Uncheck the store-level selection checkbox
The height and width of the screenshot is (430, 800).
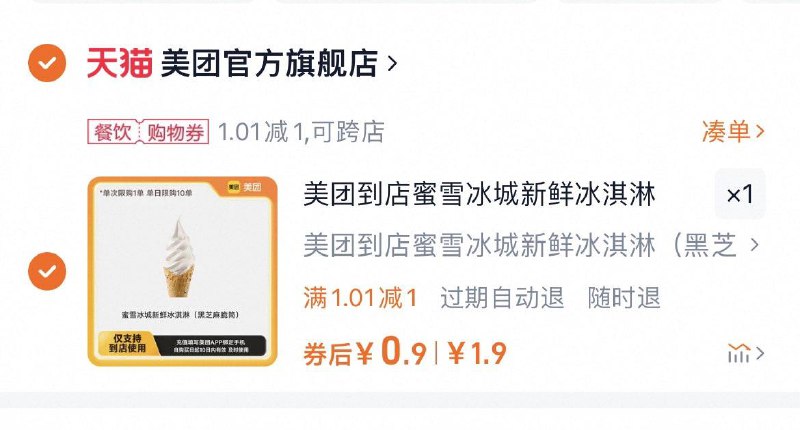coord(47,63)
